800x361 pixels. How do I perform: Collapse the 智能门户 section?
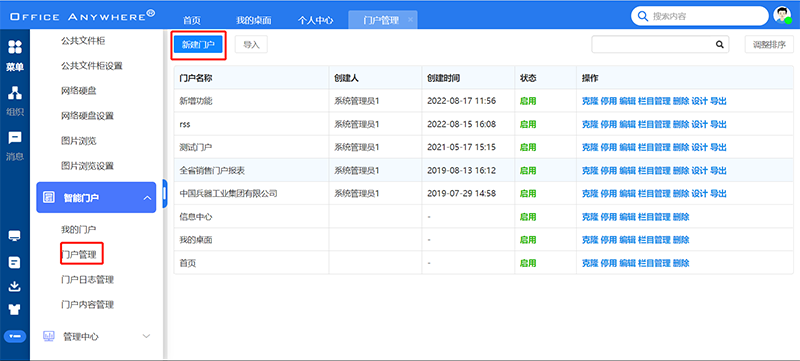(147, 197)
